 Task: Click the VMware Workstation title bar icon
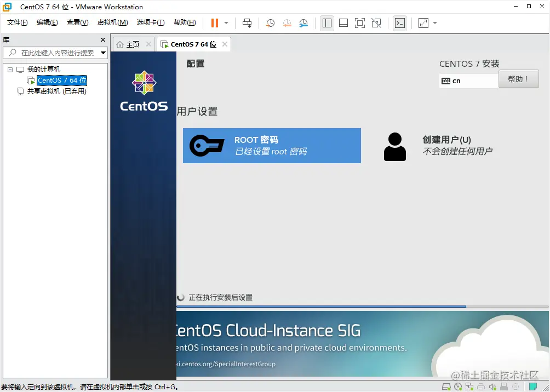coord(7,7)
